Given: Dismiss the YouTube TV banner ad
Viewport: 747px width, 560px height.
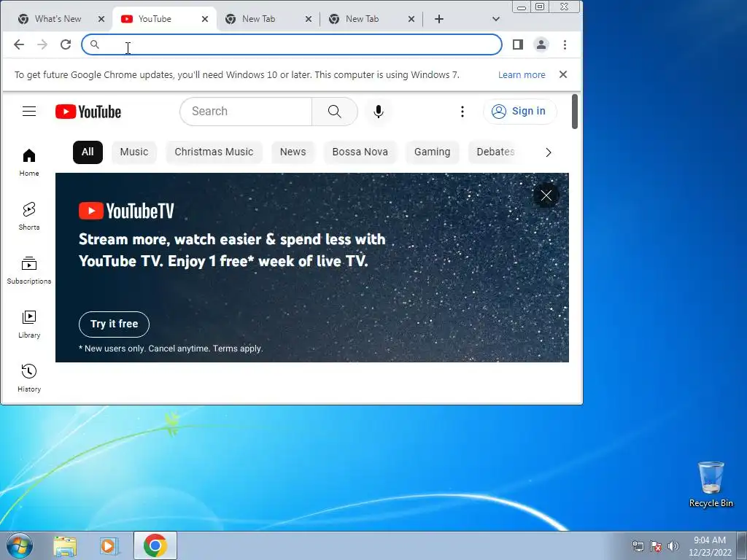Looking at the screenshot, I should pos(546,195).
